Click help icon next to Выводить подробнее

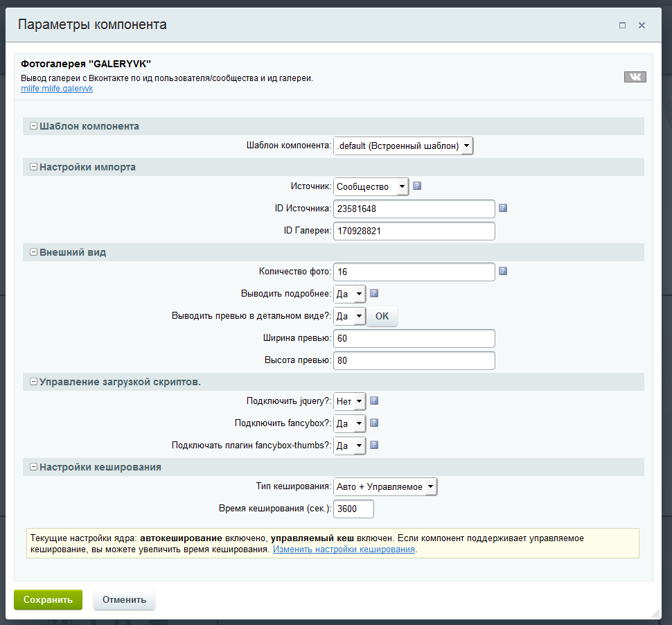point(374,293)
